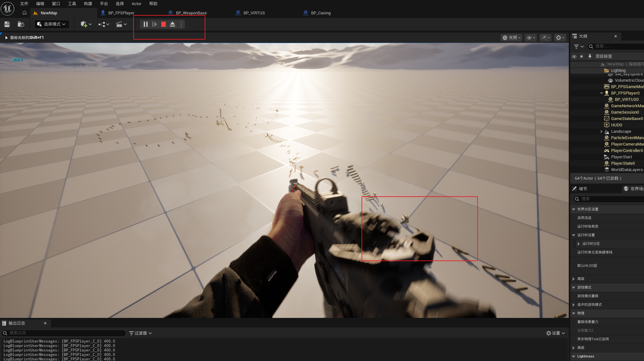The height and width of the screenshot is (361, 644).
Task: Select PlayerState0 in the Outliner
Action: coord(623,163)
